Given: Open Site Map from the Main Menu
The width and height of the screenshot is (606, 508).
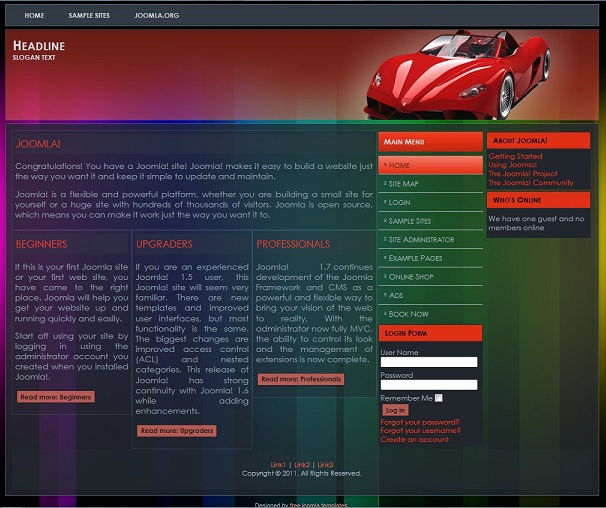Looking at the screenshot, I should 431,184.
